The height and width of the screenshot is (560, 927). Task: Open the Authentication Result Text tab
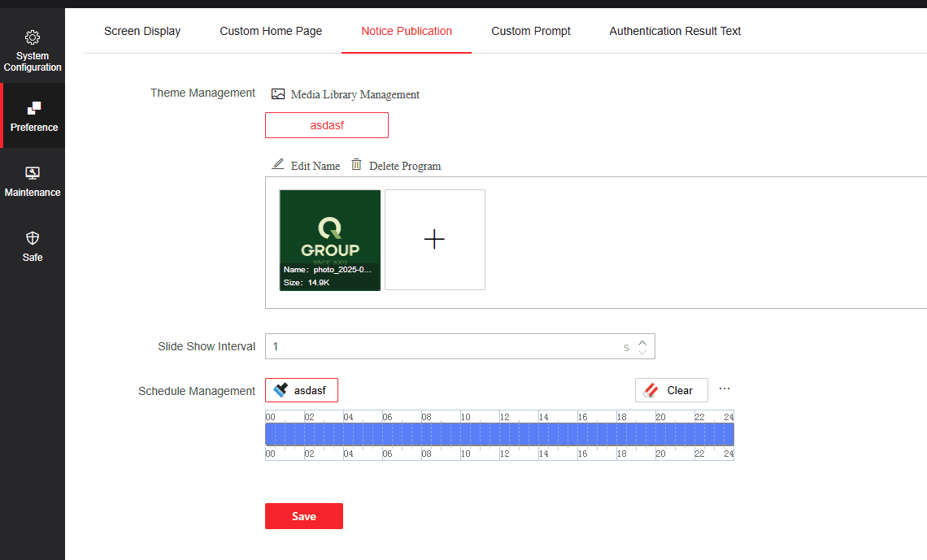click(675, 31)
